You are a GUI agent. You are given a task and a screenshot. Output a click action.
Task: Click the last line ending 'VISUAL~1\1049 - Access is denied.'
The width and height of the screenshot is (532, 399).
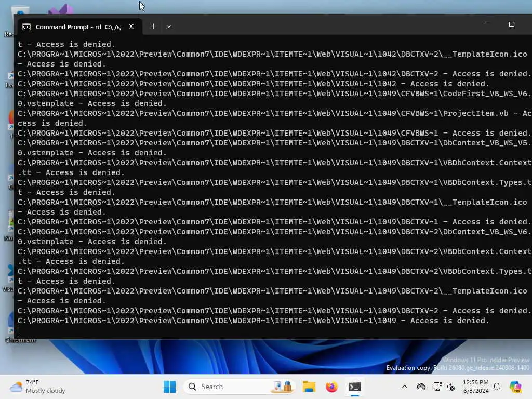tap(253, 321)
